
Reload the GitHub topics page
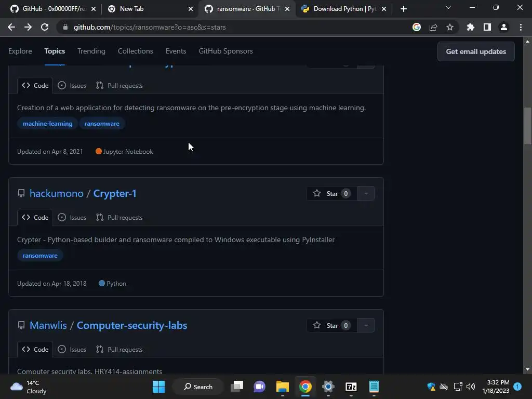[x=45, y=27]
